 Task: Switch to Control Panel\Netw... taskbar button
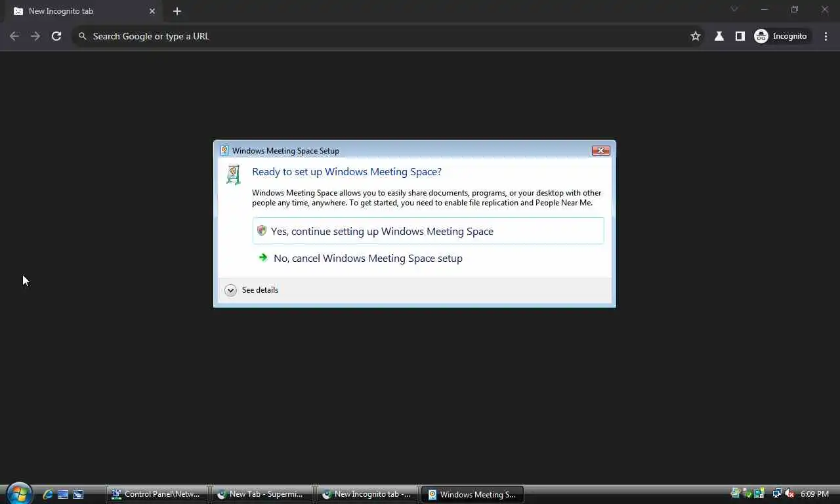click(157, 494)
